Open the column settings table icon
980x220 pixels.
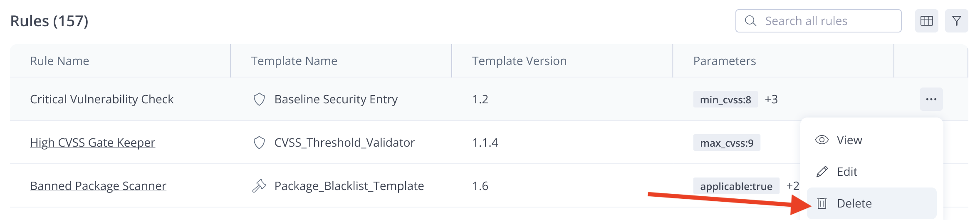tap(926, 21)
